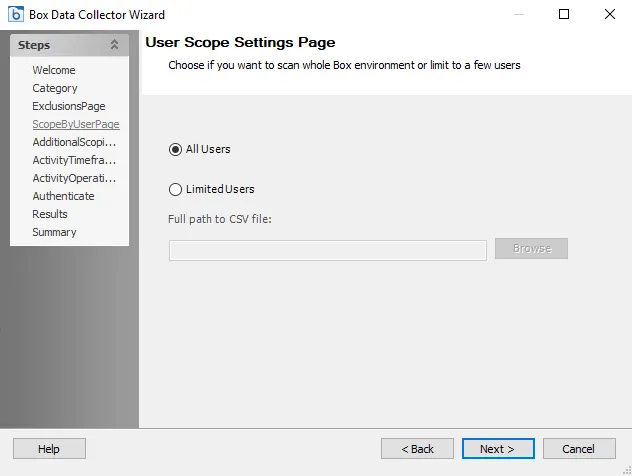Open the ActivityTimefra... step

(74, 160)
